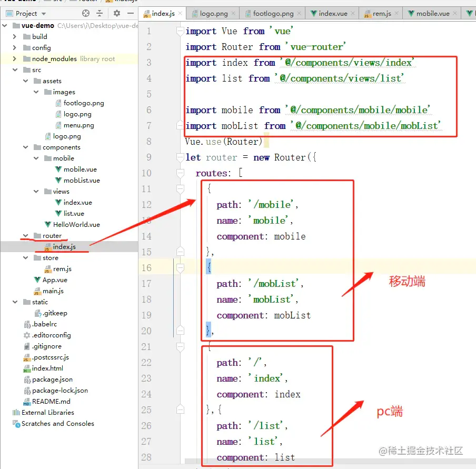Close the footlogo.png tab

(x=299, y=13)
